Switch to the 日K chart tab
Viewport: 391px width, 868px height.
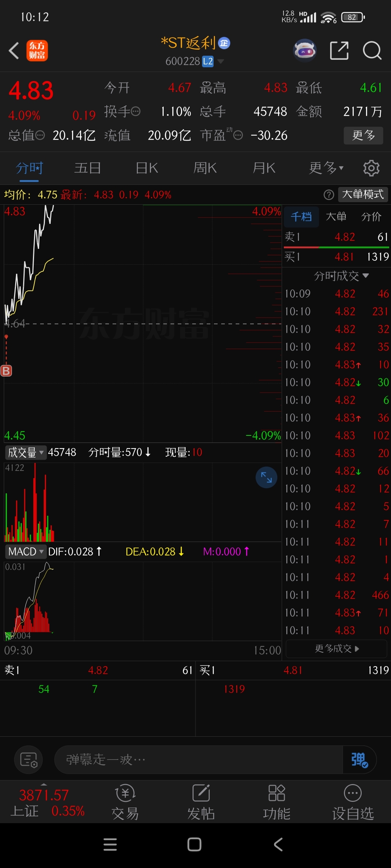pos(147,168)
